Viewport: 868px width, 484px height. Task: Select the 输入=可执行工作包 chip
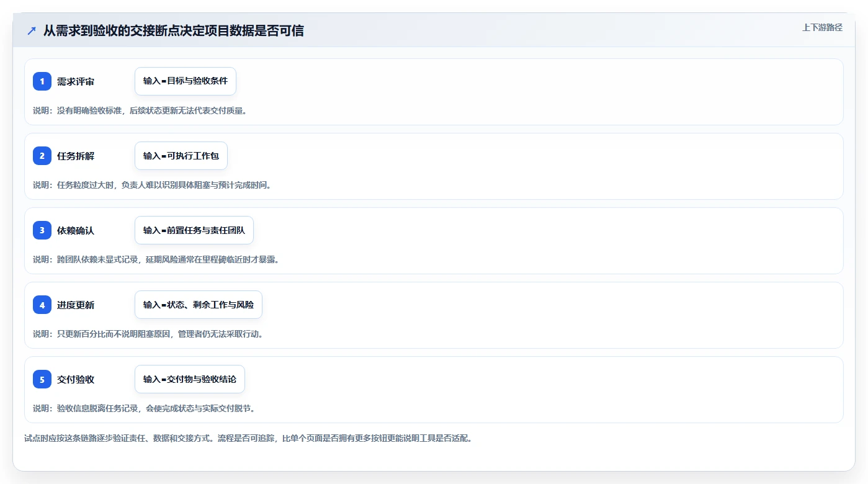click(181, 156)
